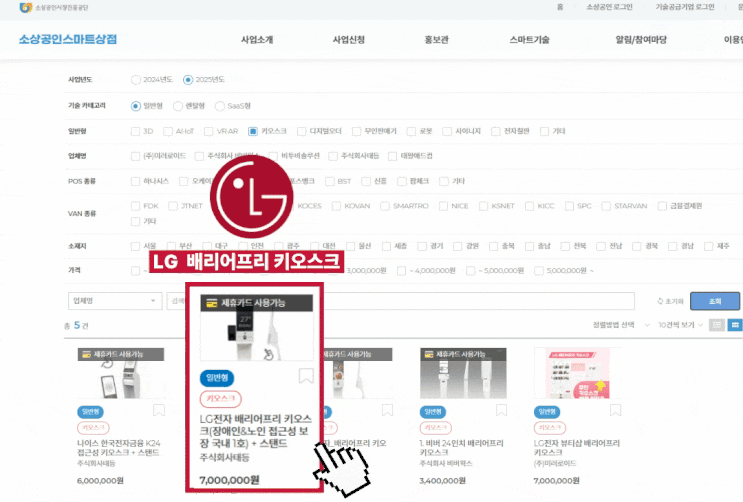Click the 초기화 reset filters button

670,301
